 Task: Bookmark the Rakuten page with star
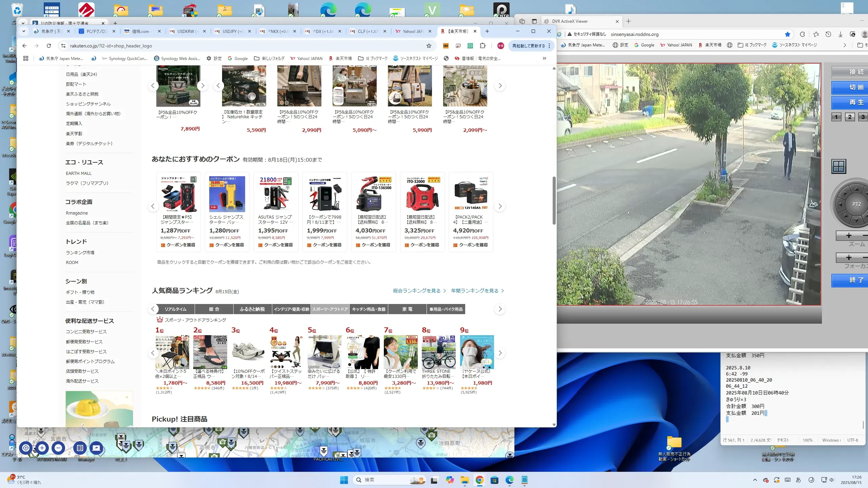tap(429, 46)
